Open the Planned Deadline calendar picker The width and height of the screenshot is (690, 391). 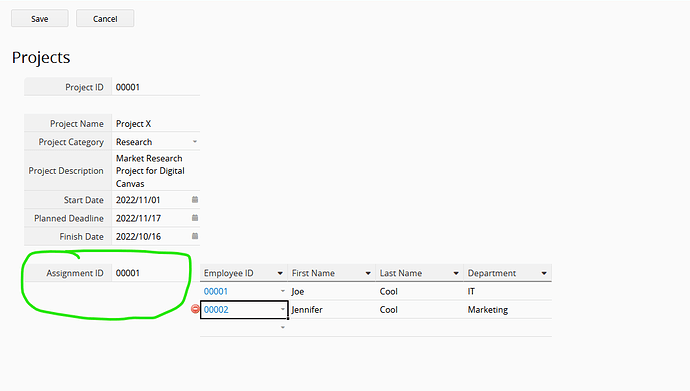[x=195, y=218]
